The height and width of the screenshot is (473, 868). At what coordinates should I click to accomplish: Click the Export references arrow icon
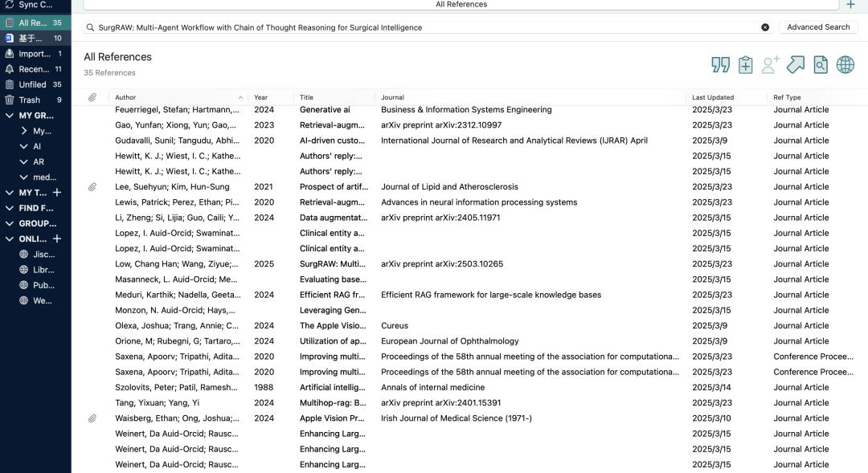coord(795,65)
